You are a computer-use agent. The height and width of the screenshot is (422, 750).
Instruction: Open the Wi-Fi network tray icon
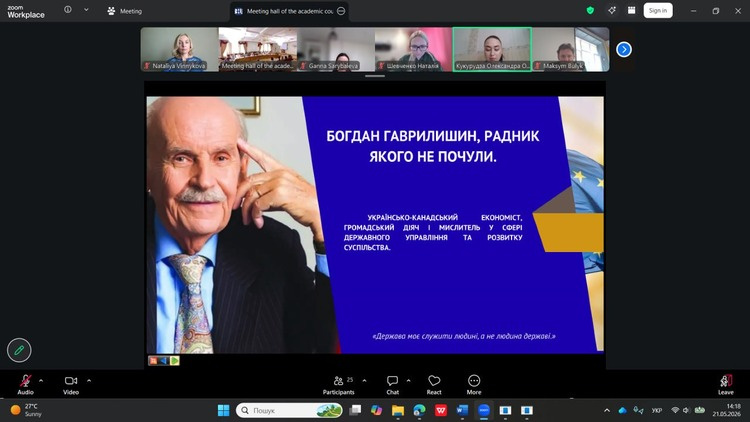[675, 411]
